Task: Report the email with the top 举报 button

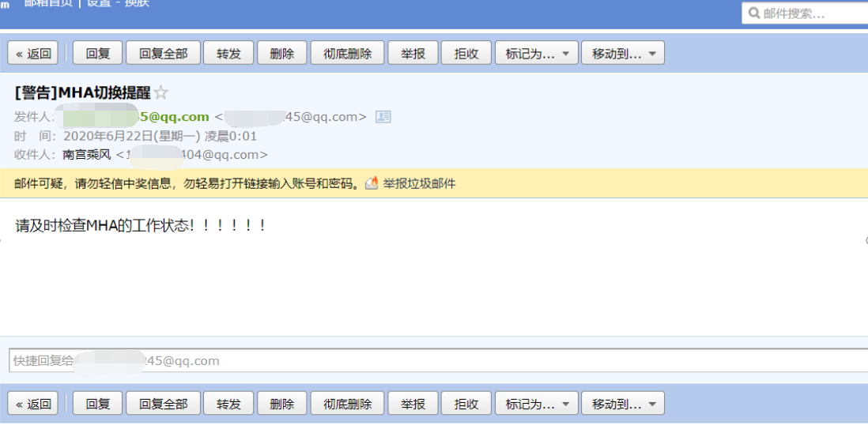Action: click(413, 53)
